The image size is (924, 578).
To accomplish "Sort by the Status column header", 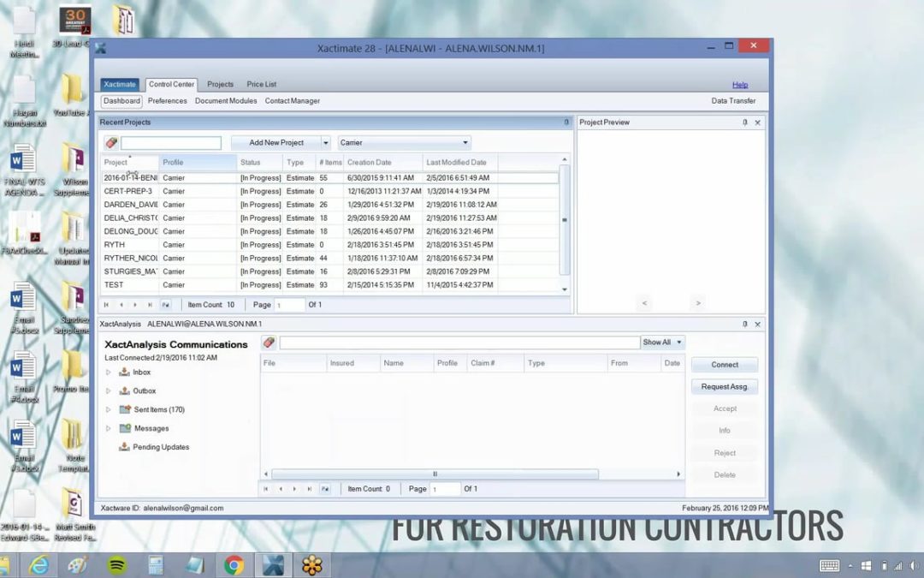I will pyautogui.click(x=260, y=162).
